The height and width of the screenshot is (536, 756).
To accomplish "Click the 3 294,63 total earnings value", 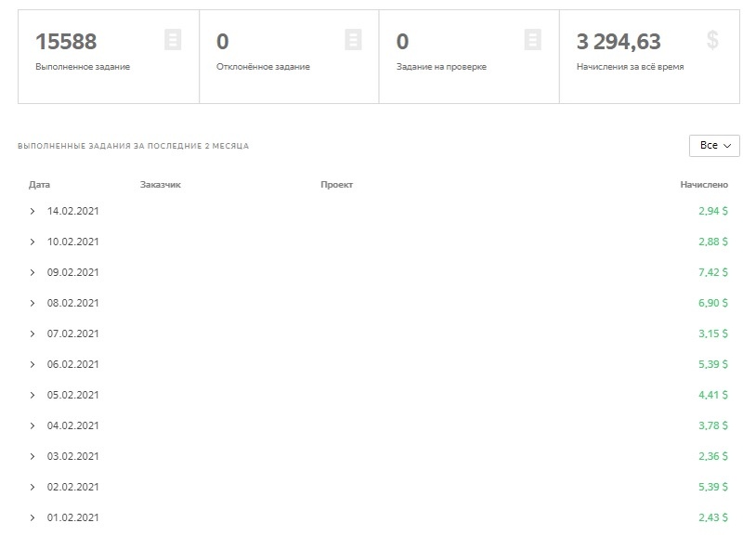I will click(x=619, y=42).
